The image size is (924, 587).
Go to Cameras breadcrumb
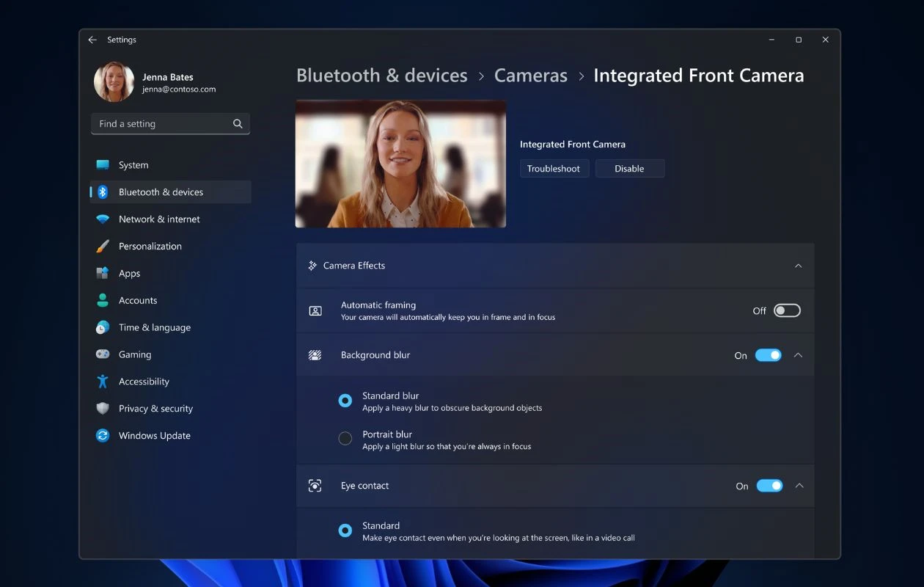[531, 76]
